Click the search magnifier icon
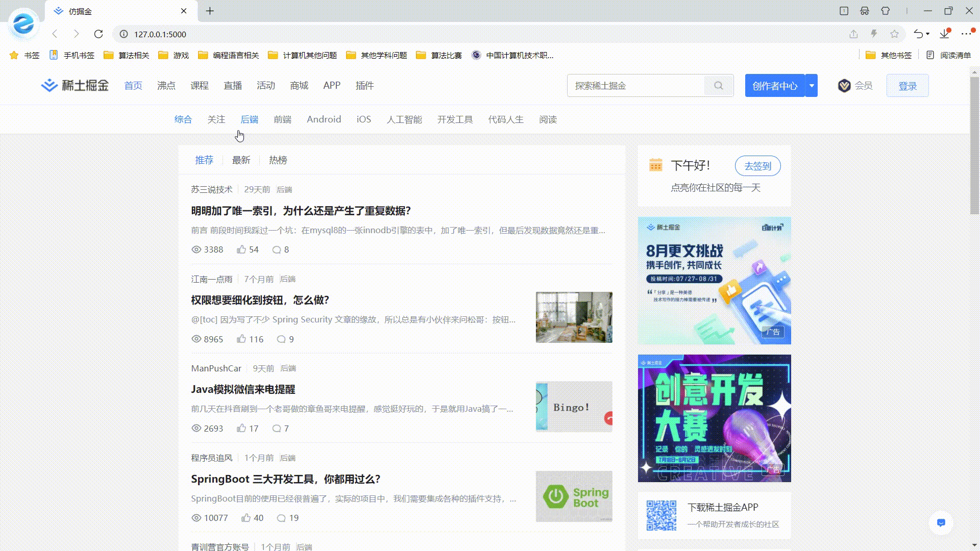Viewport: 980px width, 551px height. click(718, 86)
